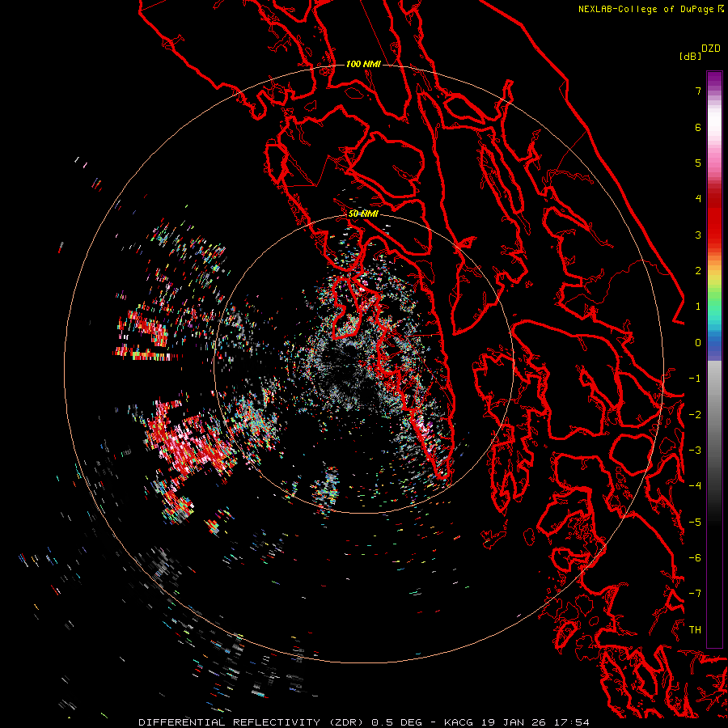The width and height of the screenshot is (728, 728).
Task: Click the 6 dB tick on color scale
Action: click(698, 127)
